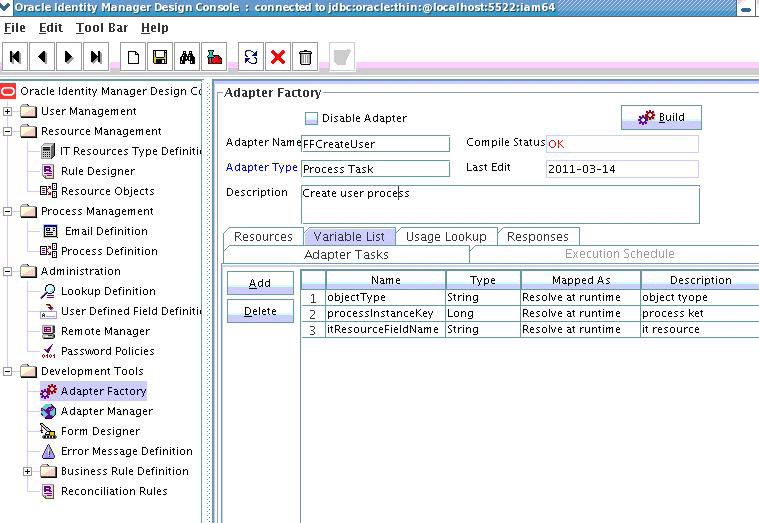Go to first record toolbar icon
Viewport: 759px width, 523px height.
[15, 57]
